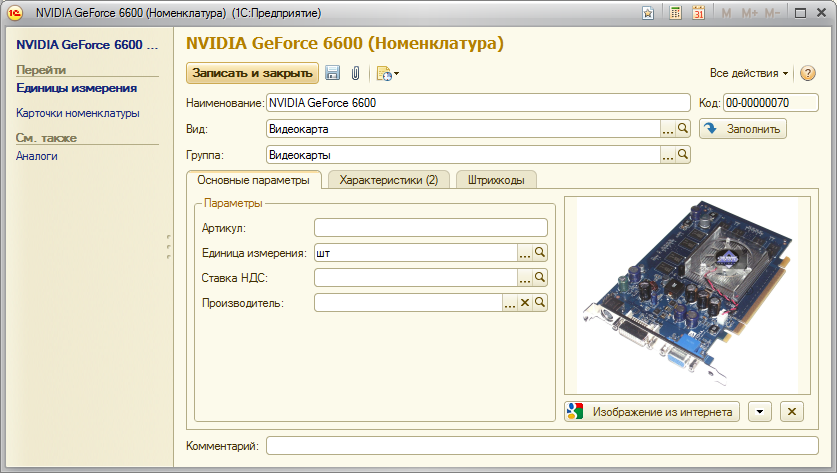Viewport: 837px width, 473px height.
Task: Delete image with X button
Action: click(792, 412)
